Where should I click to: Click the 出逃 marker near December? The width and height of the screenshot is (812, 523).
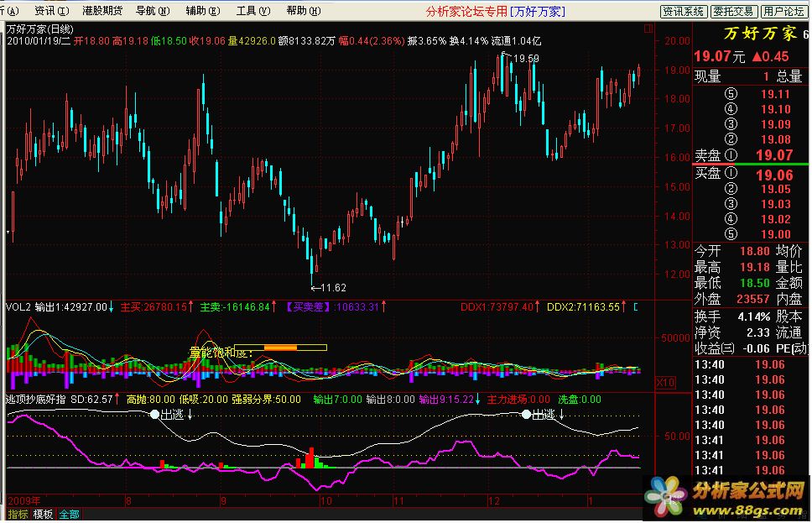(x=544, y=414)
